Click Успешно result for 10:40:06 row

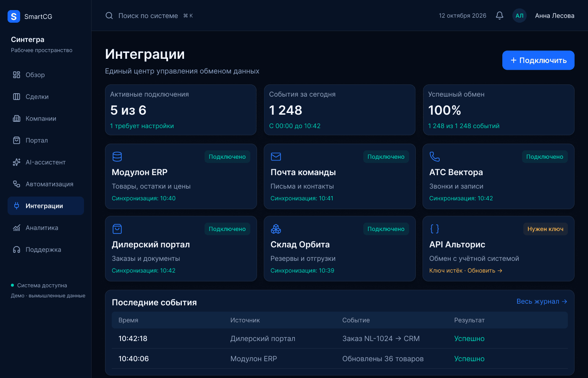click(469, 359)
